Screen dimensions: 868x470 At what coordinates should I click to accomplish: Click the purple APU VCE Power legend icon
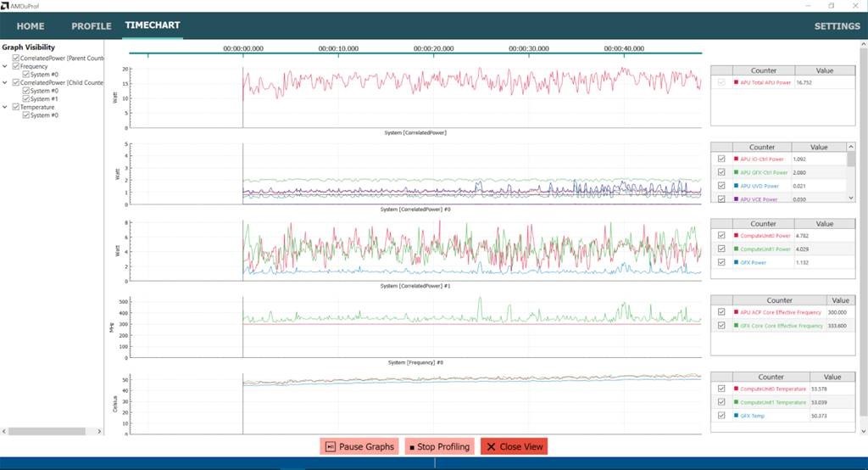(737, 199)
